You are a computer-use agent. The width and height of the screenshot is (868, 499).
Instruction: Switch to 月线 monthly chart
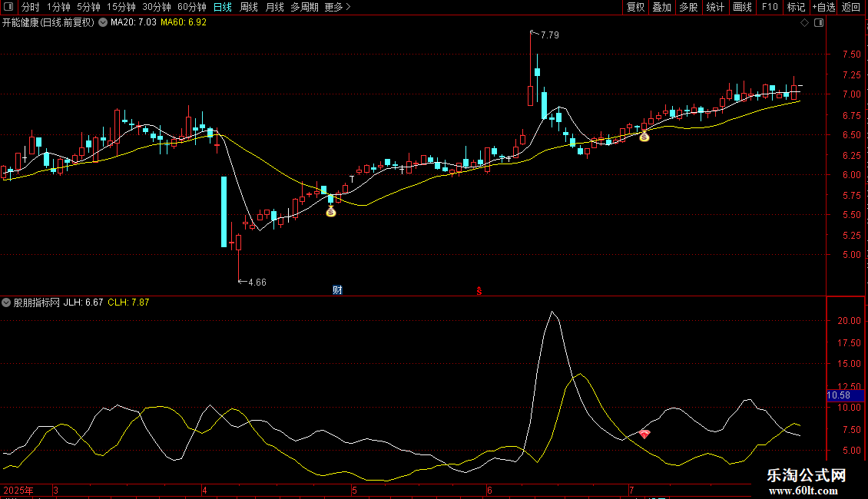tap(274, 7)
